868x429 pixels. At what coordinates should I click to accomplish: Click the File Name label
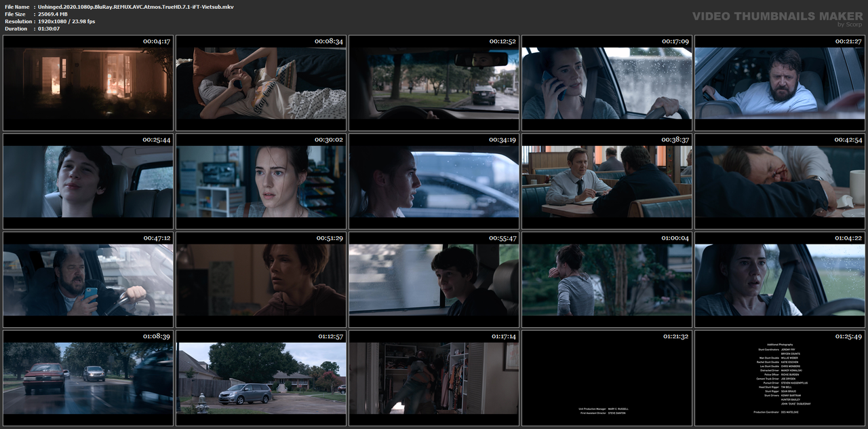coord(17,6)
